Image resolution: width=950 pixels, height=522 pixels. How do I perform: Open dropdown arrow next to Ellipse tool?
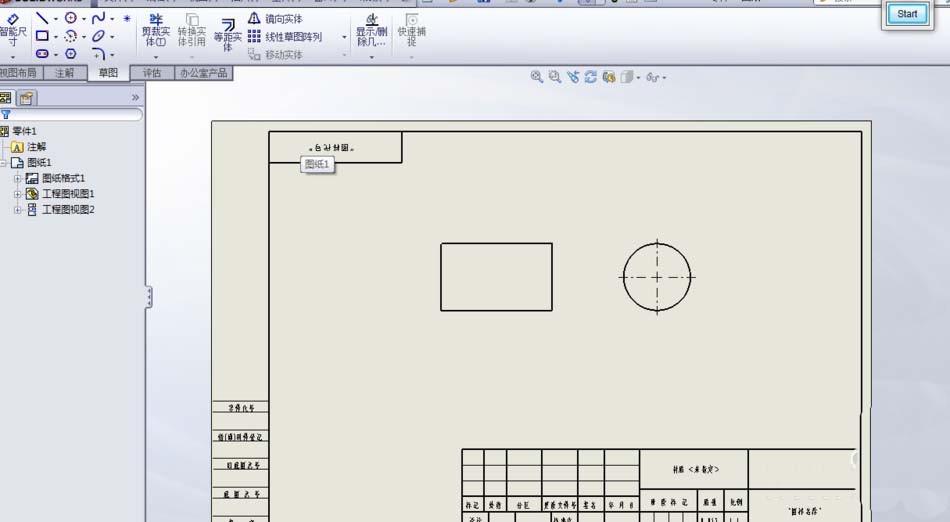pyautogui.click(x=112, y=37)
